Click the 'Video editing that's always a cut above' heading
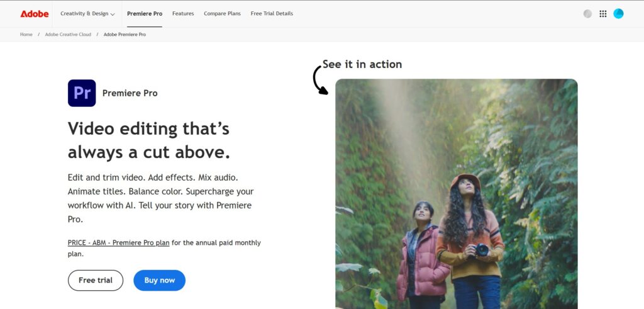Viewport: 644px width, 309px height. click(x=148, y=140)
